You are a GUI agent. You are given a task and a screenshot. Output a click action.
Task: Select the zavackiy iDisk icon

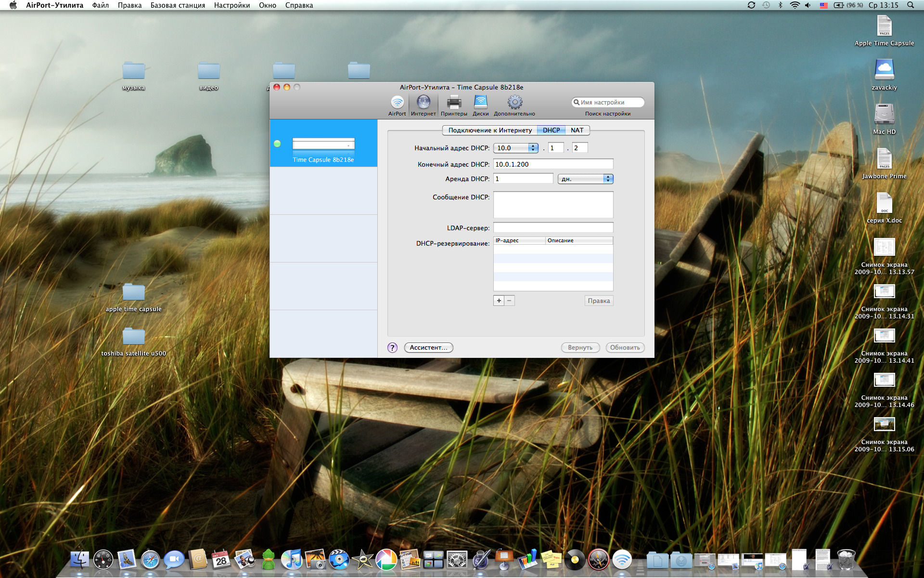885,75
